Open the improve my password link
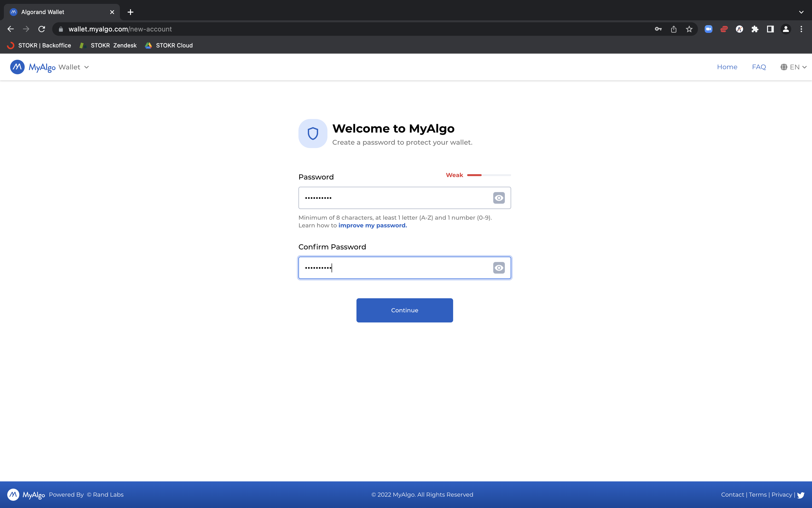 click(372, 225)
